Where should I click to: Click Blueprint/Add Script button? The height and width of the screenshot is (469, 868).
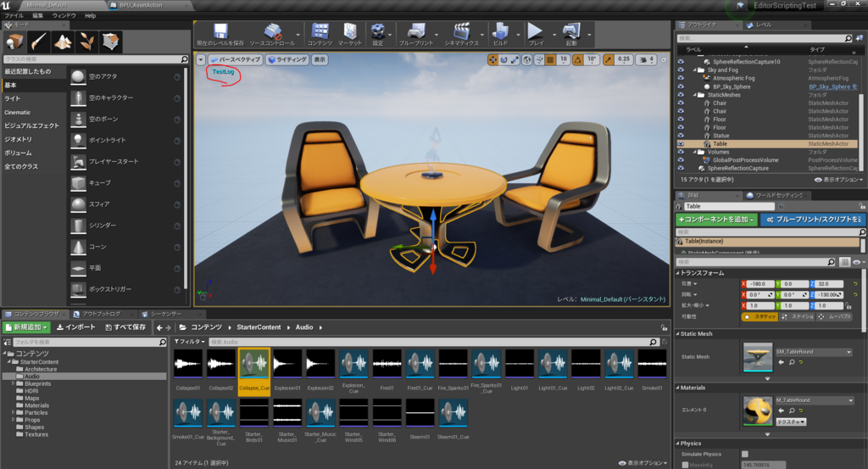(x=813, y=220)
